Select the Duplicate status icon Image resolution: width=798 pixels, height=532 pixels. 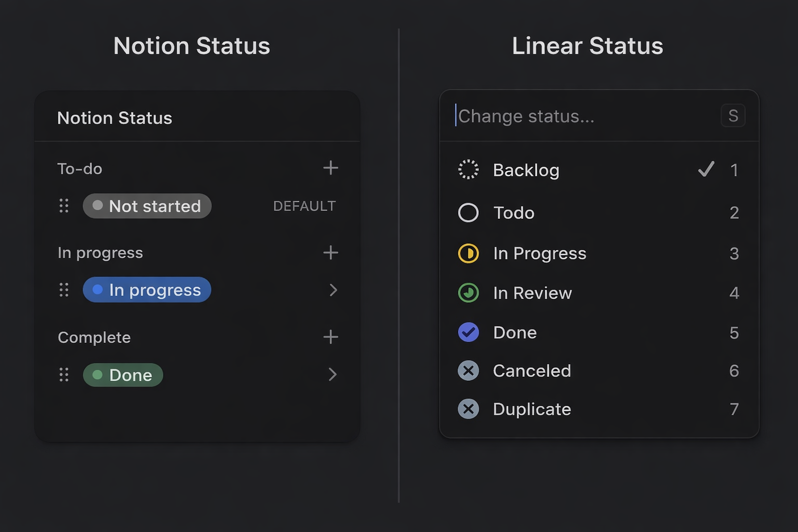(x=468, y=409)
